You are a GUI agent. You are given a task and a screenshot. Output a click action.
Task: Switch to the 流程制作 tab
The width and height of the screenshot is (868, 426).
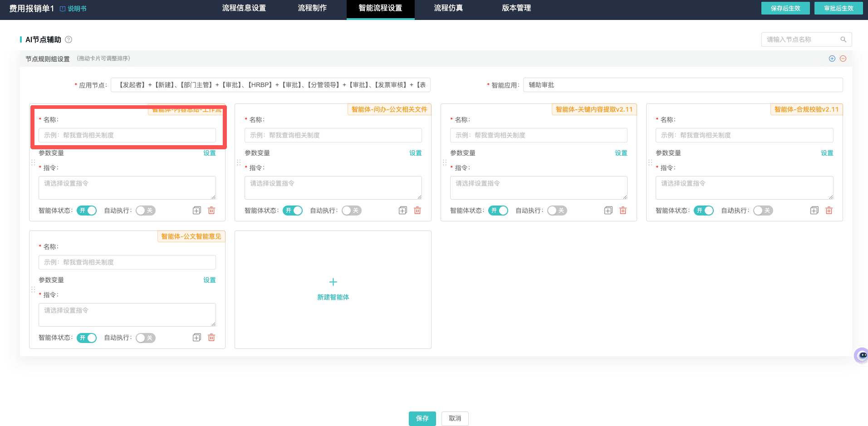click(x=312, y=8)
